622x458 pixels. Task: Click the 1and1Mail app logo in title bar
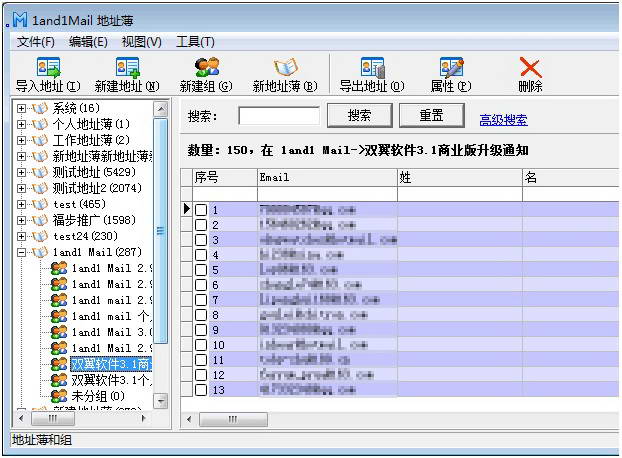pyautogui.click(x=20, y=20)
